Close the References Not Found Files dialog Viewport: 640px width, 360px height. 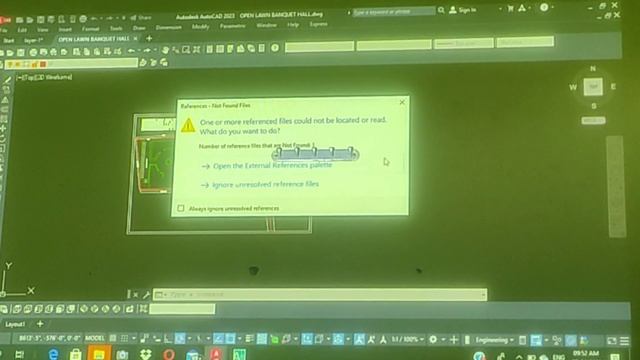point(402,102)
